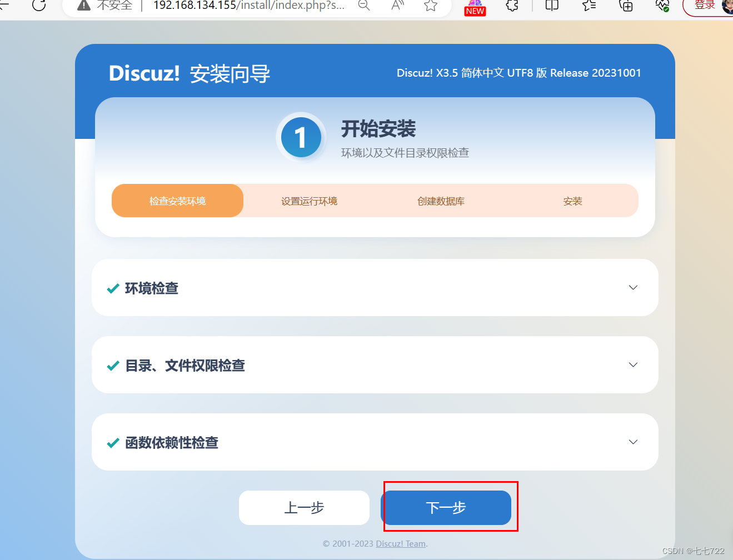
Task: Toggle the split screen icon
Action: click(x=552, y=6)
